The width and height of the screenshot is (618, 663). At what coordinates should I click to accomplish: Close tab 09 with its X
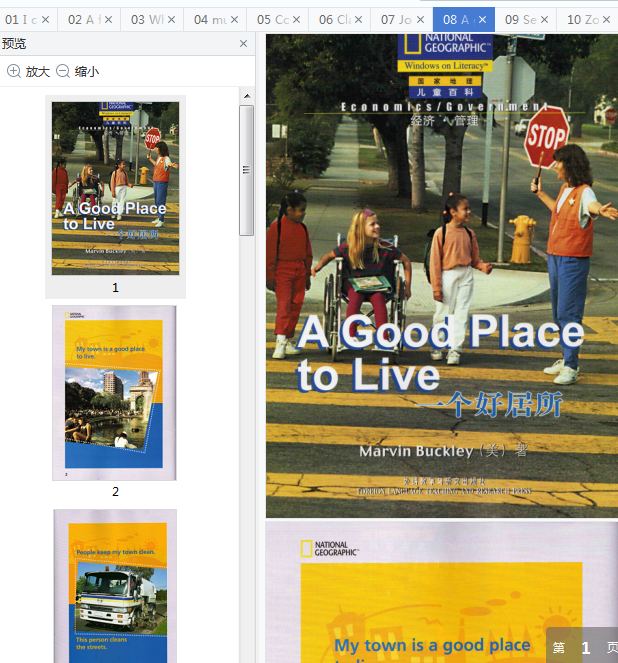(x=544, y=19)
